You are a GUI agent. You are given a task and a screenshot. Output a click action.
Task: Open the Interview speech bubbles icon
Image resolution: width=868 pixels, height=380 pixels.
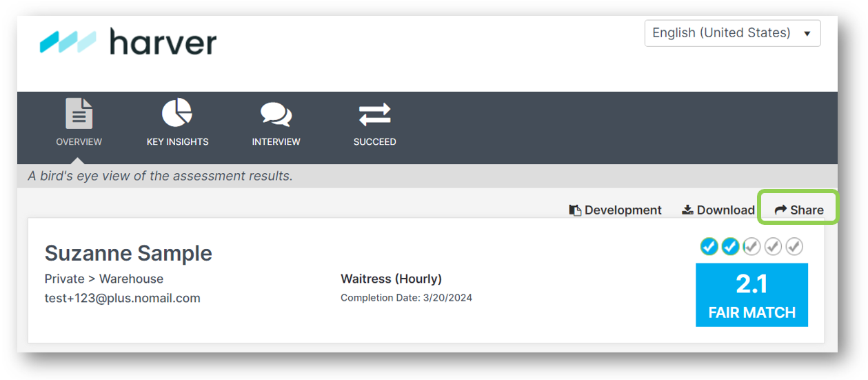[x=276, y=114]
